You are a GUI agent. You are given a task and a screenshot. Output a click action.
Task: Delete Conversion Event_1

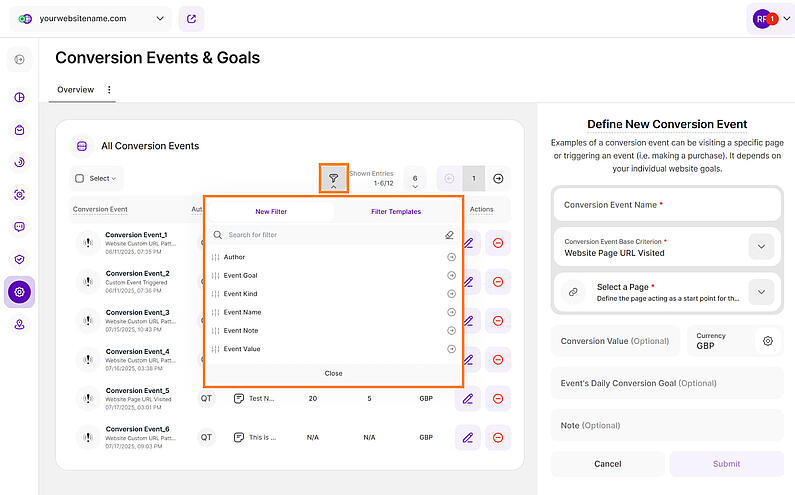click(x=498, y=243)
